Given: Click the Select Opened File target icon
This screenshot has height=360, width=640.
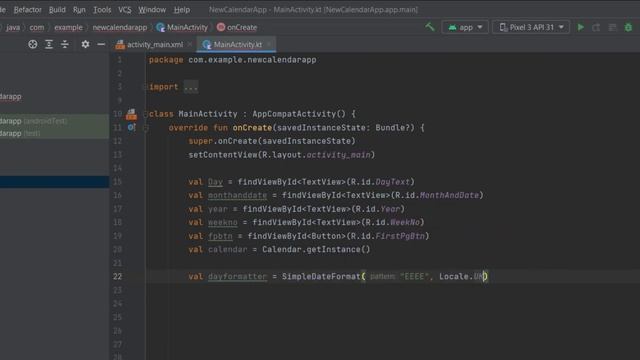Looking at the screenshot, I should [x=33, y=44].
